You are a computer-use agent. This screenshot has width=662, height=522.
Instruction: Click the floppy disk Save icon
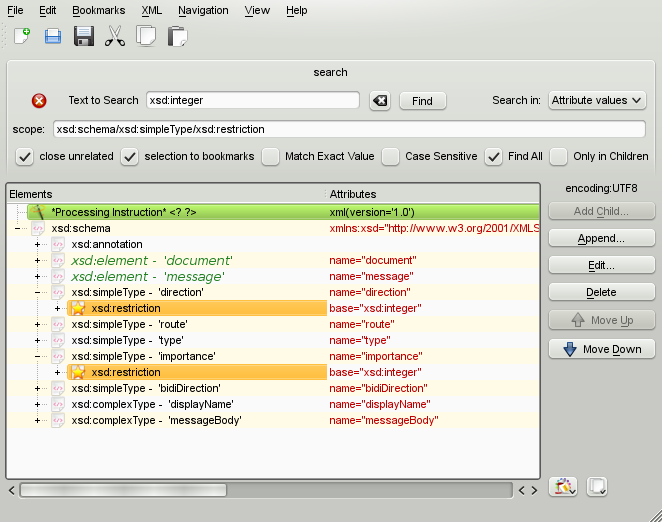coord(84,37)
